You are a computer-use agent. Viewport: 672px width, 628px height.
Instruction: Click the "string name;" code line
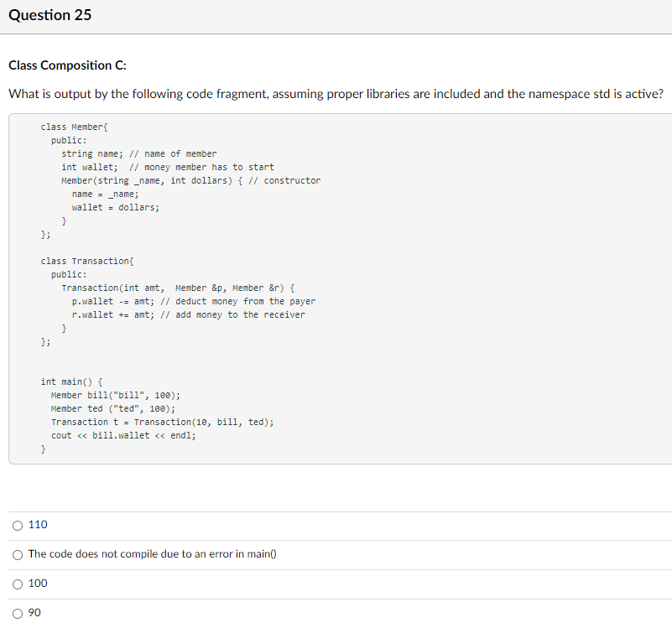[x=139, y=153]
